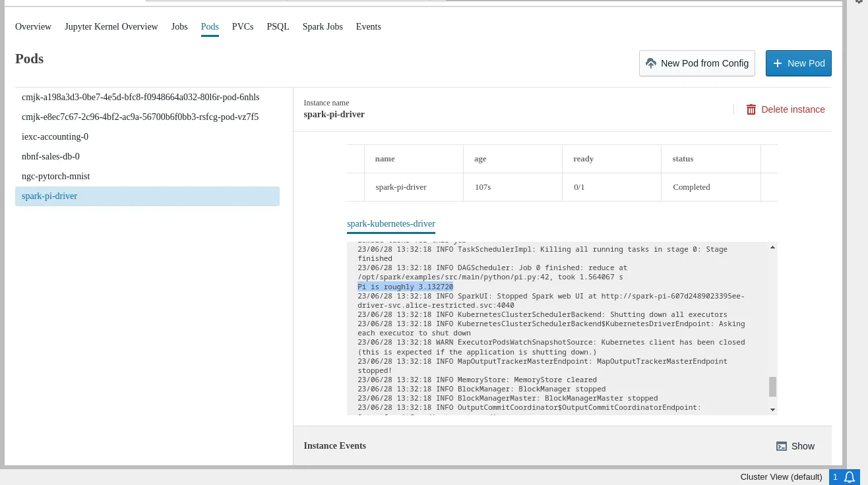Go to the Jobs tab

pos(179,27)
